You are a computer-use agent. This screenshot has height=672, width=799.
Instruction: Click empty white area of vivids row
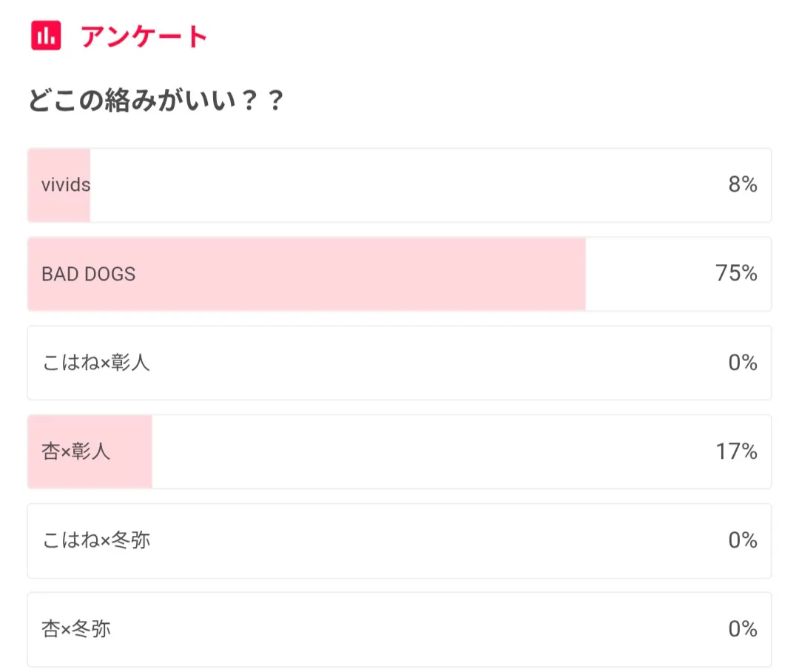pyautogui.click(x=407, y=185)
